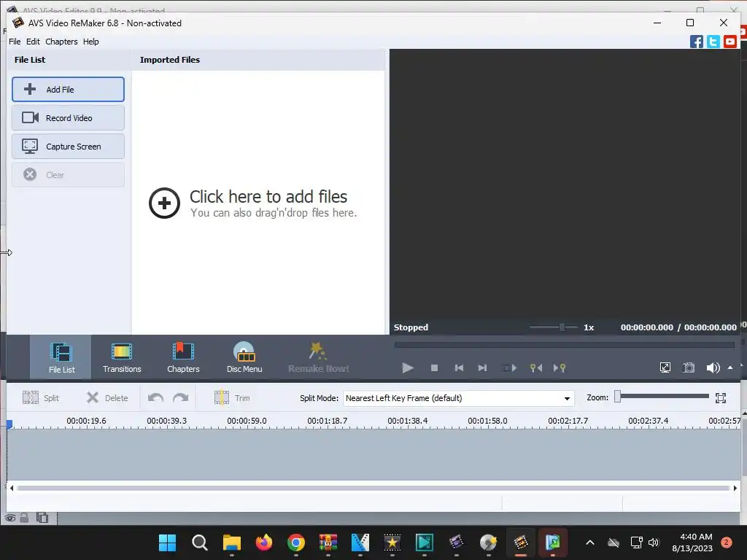The image size is (747, 560).
Task: Open the Disc Menu tab
Action: click(x=244, y=357)
